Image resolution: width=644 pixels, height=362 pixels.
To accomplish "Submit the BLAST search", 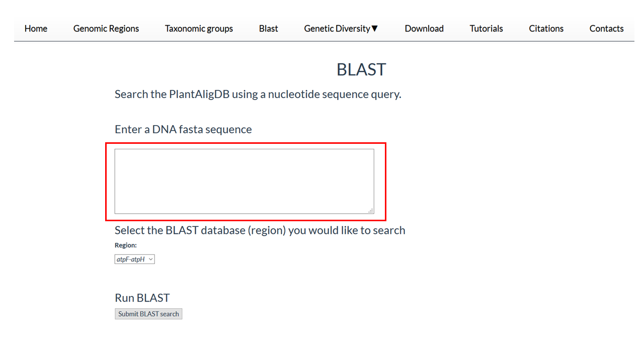I will (x=148, y=314).
